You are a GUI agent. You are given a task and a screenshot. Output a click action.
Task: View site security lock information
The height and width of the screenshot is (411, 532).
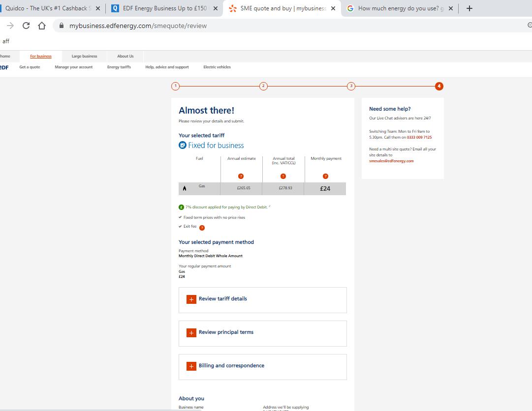click(62, 26)
